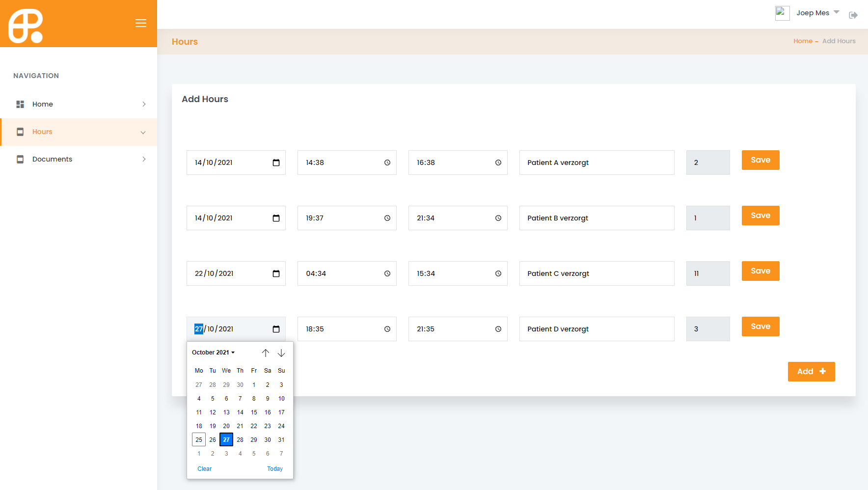Go to previous month with up arrow
Image resolution: width=868 pixels, height=490 pixels.
coord(266,353)
